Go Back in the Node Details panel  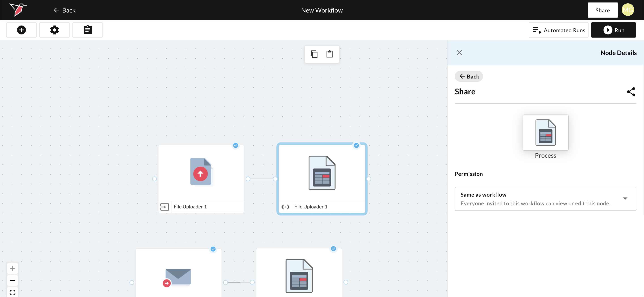point(469,76)
